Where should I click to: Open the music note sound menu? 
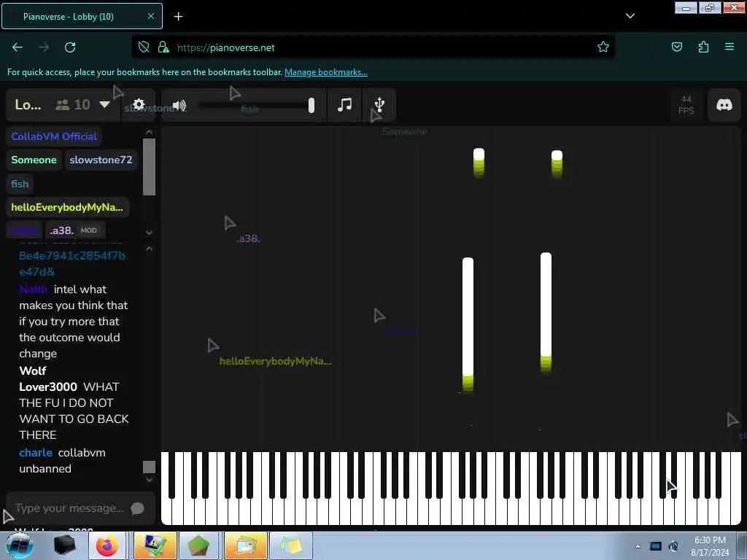(344, 104)
